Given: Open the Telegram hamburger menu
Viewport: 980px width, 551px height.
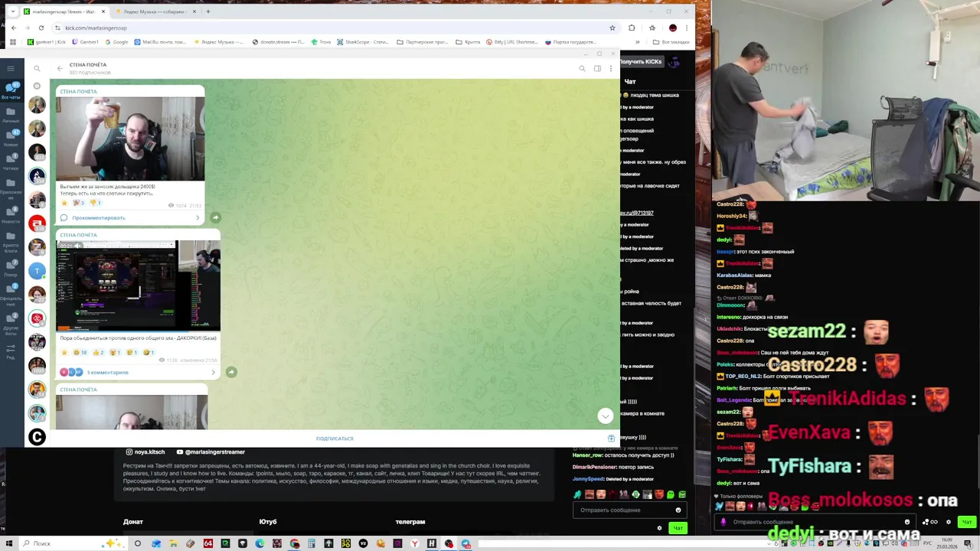Looking at the screenshot, I should pyautogui.click(x=11, y=68).
